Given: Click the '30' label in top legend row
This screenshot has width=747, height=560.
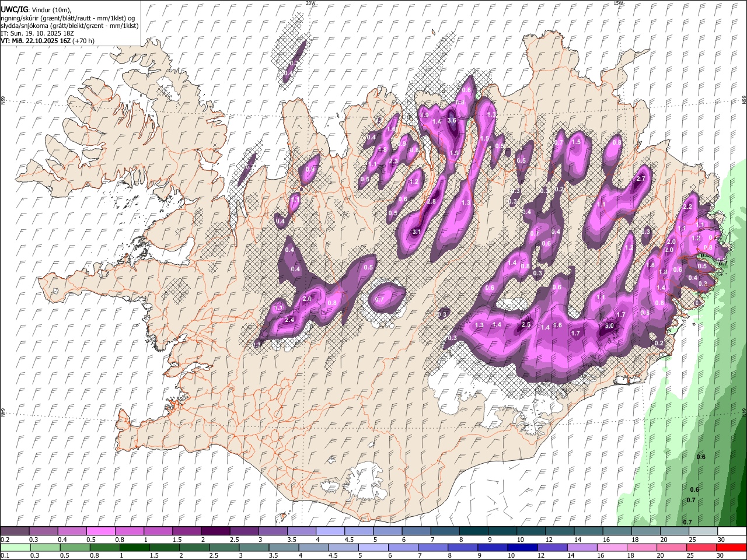Looking at the screenshot, I should click(721, 540).
